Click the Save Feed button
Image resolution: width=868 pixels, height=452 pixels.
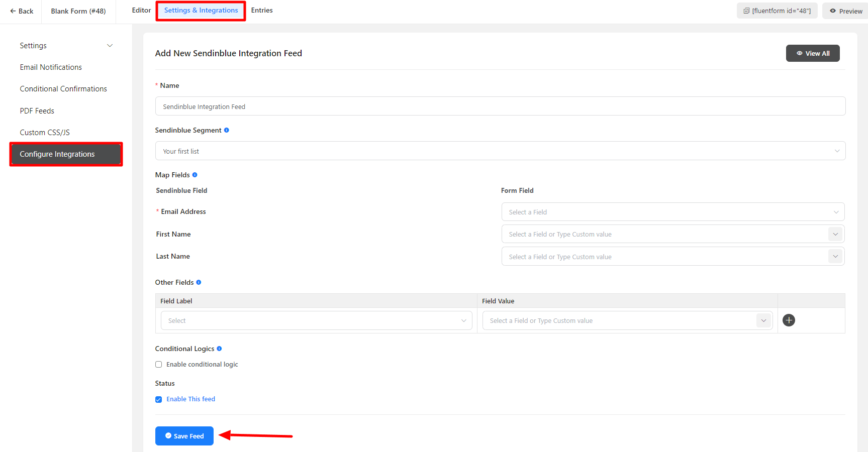(184, 436)
